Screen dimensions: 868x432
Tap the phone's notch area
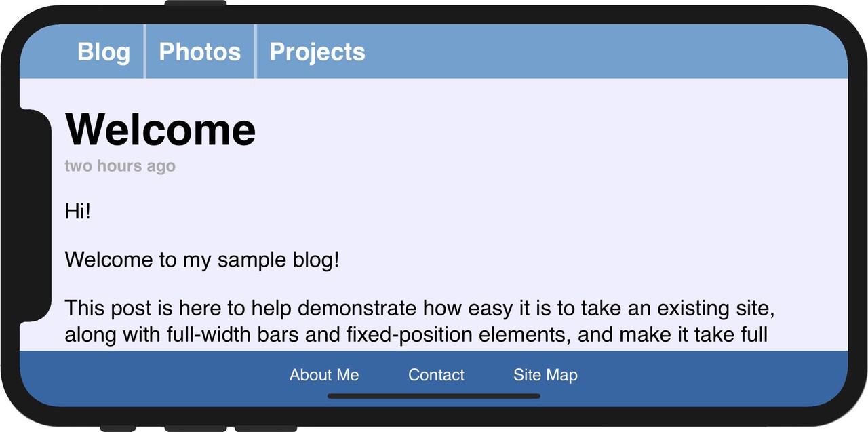pyautogui.click(x=35, y=214)
